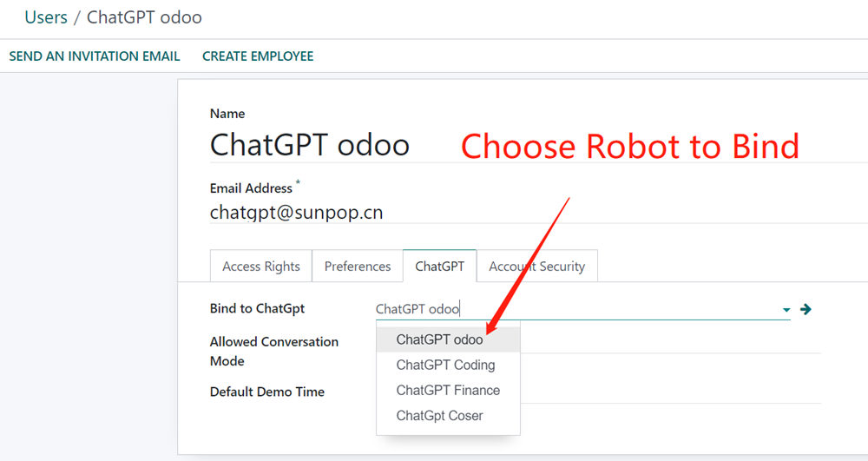Viewport: 868px width, 461px height.
Task: Focus the Bind to ChatGpt text input
Action: point(573,309)
